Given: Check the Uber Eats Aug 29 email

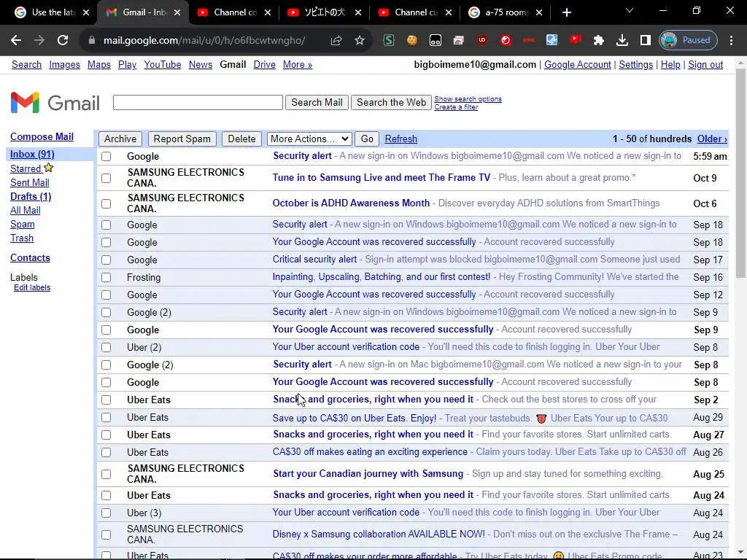Looking at the screenshot, I should pos(107,418).
